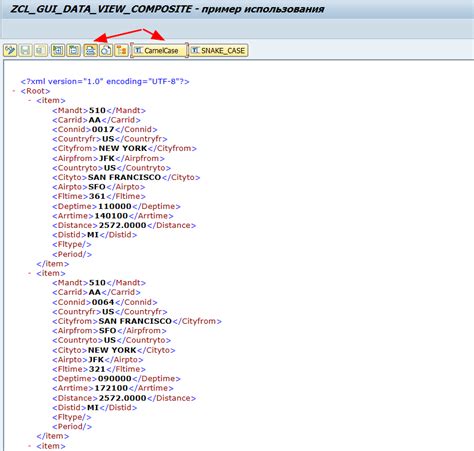Click the display/change pencil icon in the toolbar
Image resolution: width=474 pixels, height=451 pixels.
coord(10,51)
